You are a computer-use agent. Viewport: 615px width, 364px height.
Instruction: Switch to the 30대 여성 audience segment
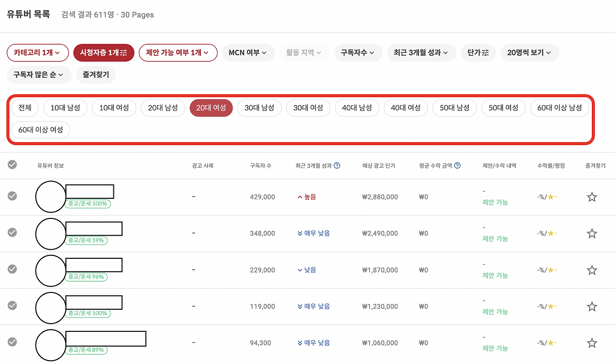(x=308, y=108)
